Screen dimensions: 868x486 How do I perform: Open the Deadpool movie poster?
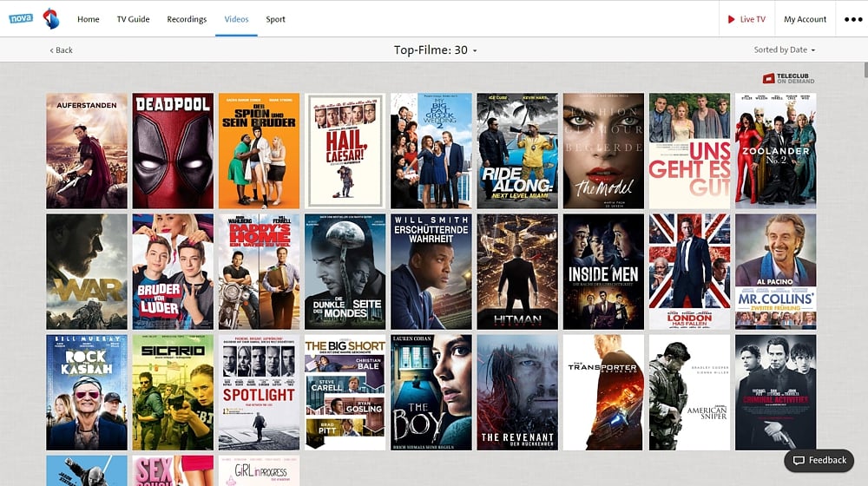[x=173, y=150]
